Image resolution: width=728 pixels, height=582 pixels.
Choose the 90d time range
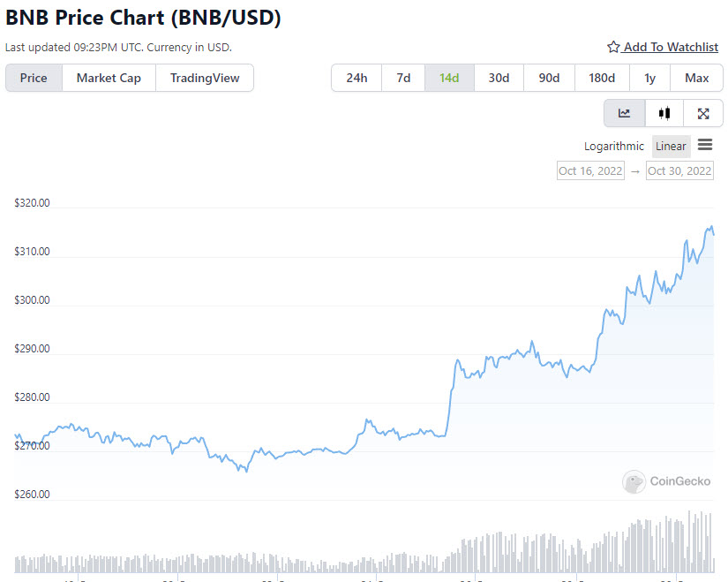coord(549,78)
